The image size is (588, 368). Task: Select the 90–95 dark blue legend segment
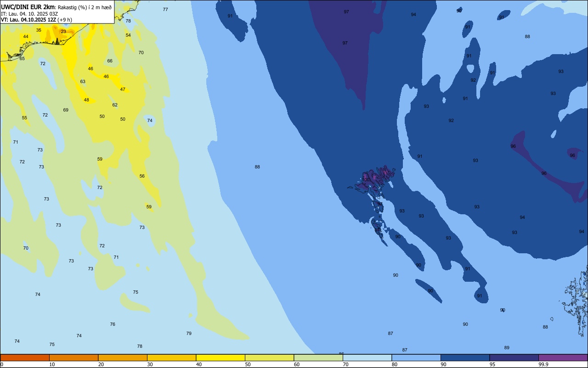pyautogui.click(x=465, y=357)
